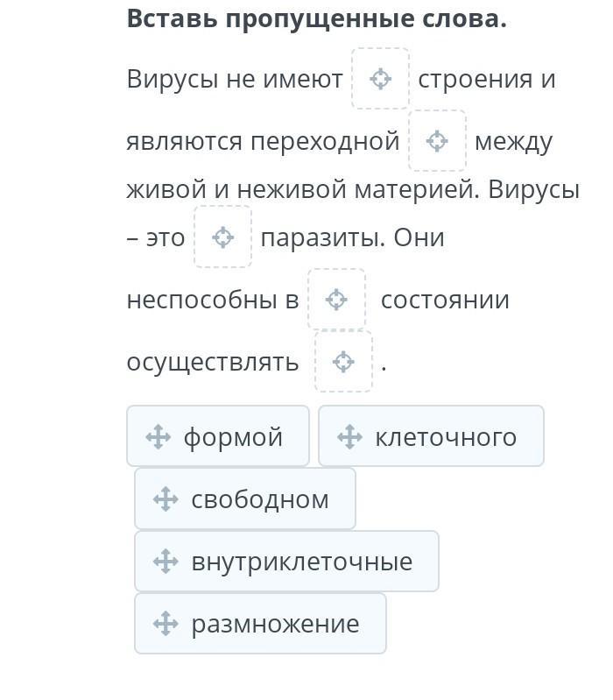This screenshot has height=700, width=613.
Task: Choose the "размножение" word chip
Action: click(275, 624)
